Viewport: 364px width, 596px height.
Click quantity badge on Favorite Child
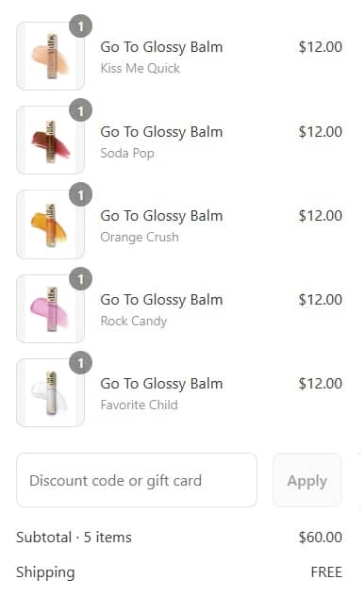coord(80,363)
